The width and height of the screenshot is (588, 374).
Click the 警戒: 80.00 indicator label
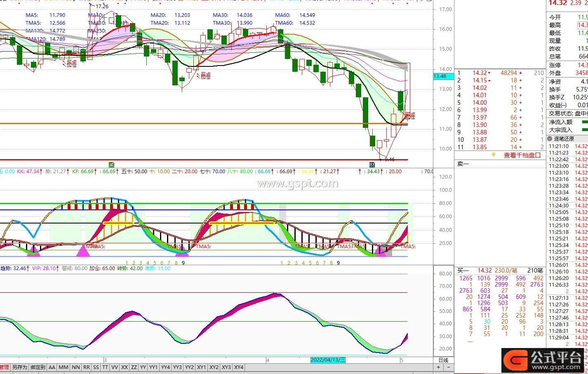75,268
